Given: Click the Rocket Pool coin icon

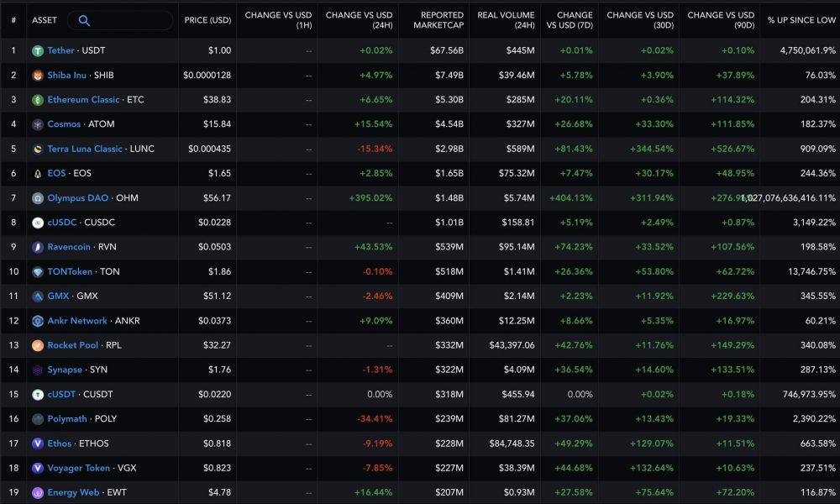Looking at the screenshot, I should point(38,345).
